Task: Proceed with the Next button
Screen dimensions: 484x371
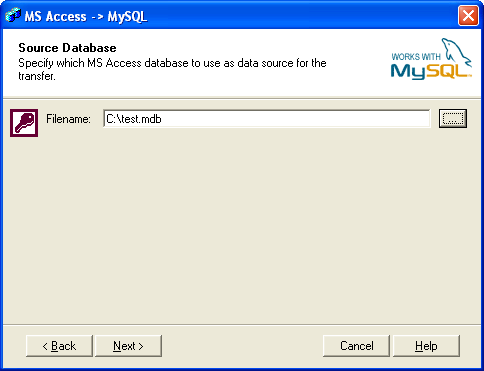Action: pyautogui.click(x=128, y=346)
